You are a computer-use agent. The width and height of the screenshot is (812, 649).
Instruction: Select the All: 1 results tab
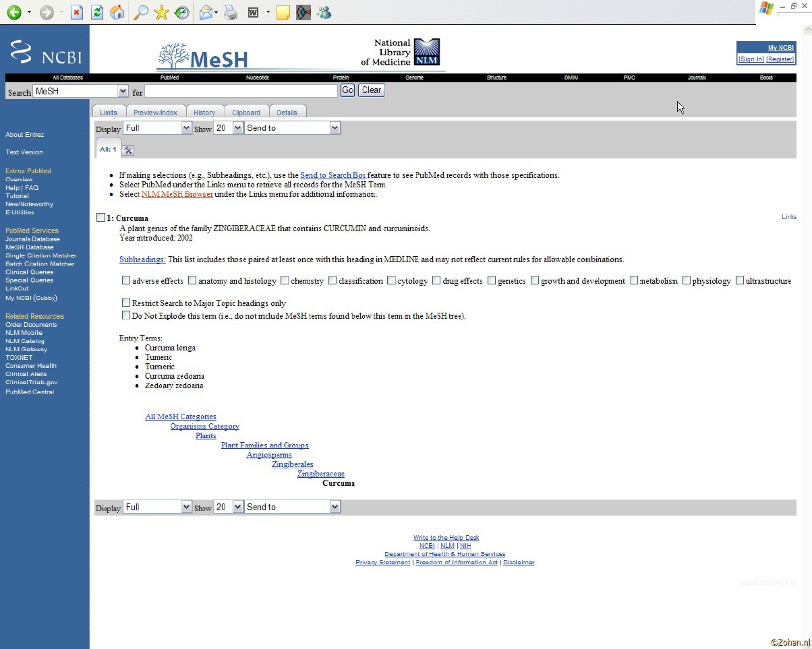(108, 149)
